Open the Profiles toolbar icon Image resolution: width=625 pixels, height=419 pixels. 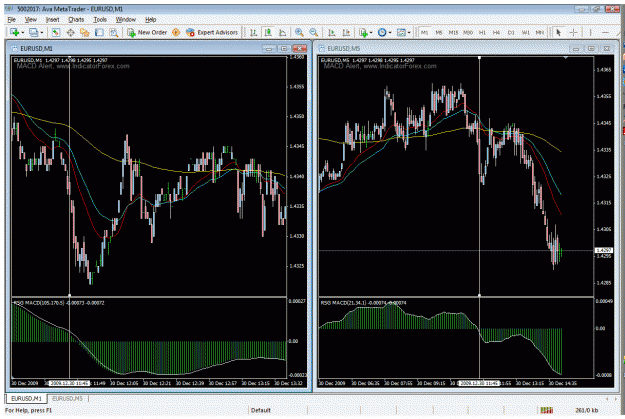point(33,32)
